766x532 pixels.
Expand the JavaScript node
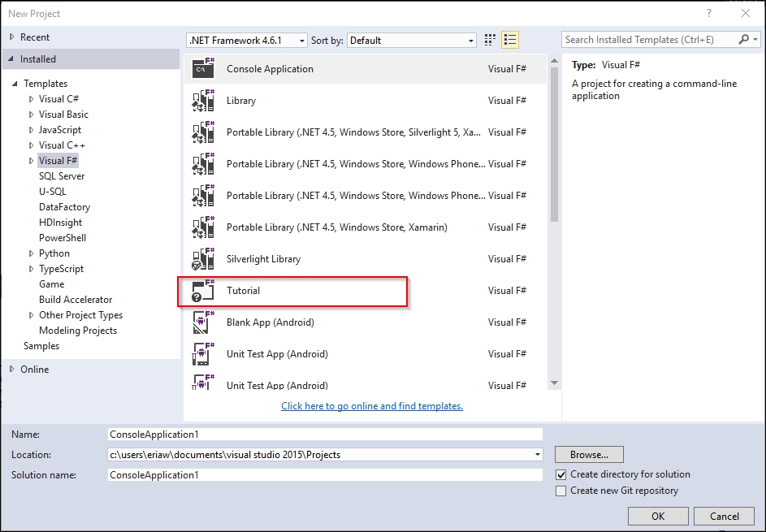(x=31, y=130)
